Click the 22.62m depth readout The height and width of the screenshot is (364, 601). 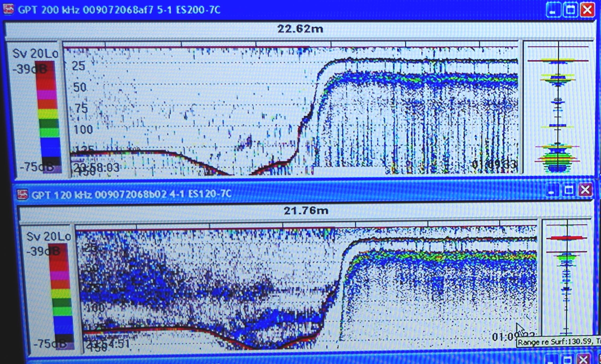(x=300, y=29)
